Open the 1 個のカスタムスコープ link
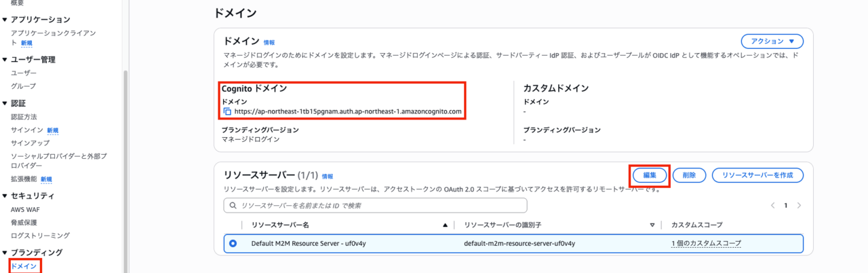The height and width of the screenshot is (273, 868). [706, 243]
